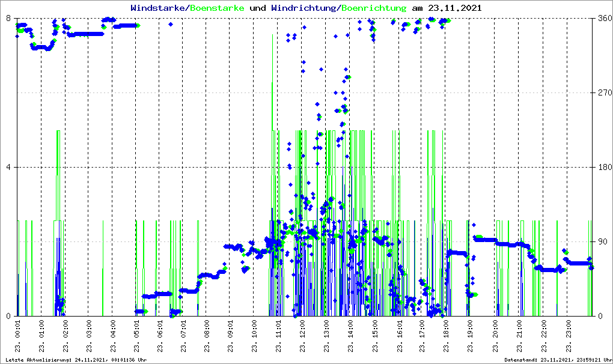
Task: Click the right axis label '0'
Action: pos(600,316)
